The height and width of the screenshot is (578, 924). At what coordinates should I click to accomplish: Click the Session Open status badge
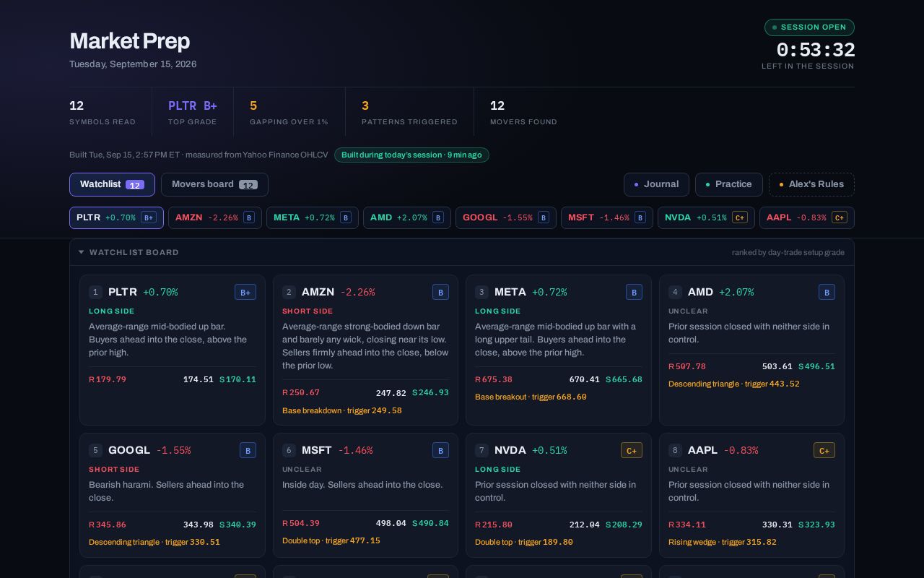point(809,27)
